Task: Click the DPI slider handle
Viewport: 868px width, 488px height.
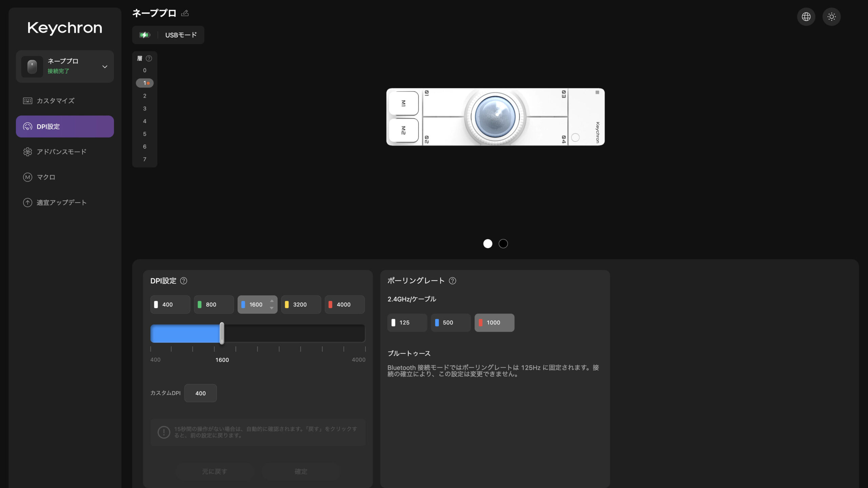Action: coord(222,333)
